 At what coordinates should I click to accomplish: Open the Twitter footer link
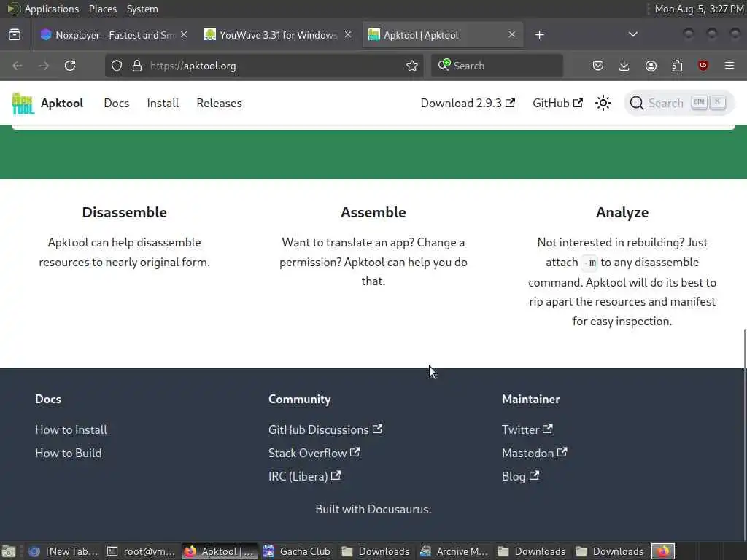coord(527,429)
